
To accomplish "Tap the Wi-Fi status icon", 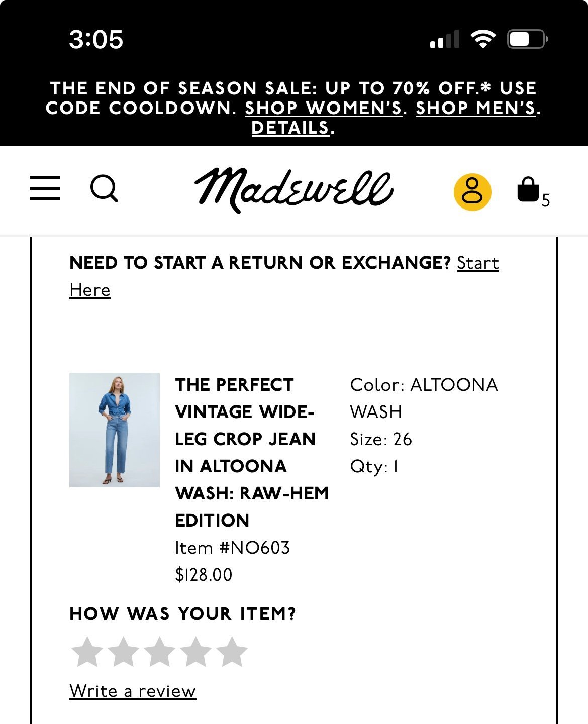I will 483,39.
